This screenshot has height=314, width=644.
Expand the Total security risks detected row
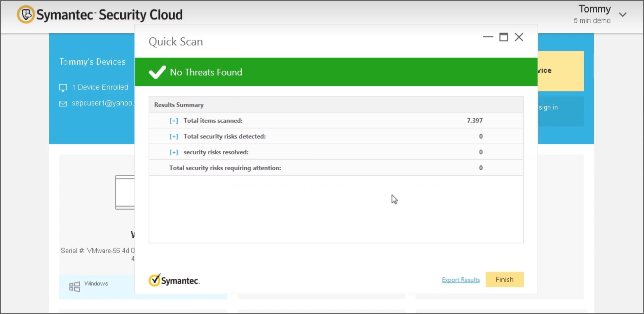click(174, 137)
